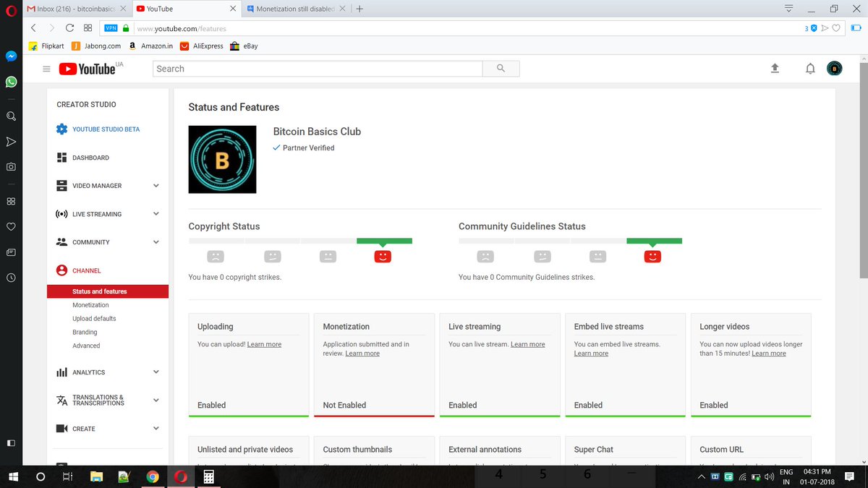
Task: Open the Opera sidebar history clock
Action: coord(11,278)
